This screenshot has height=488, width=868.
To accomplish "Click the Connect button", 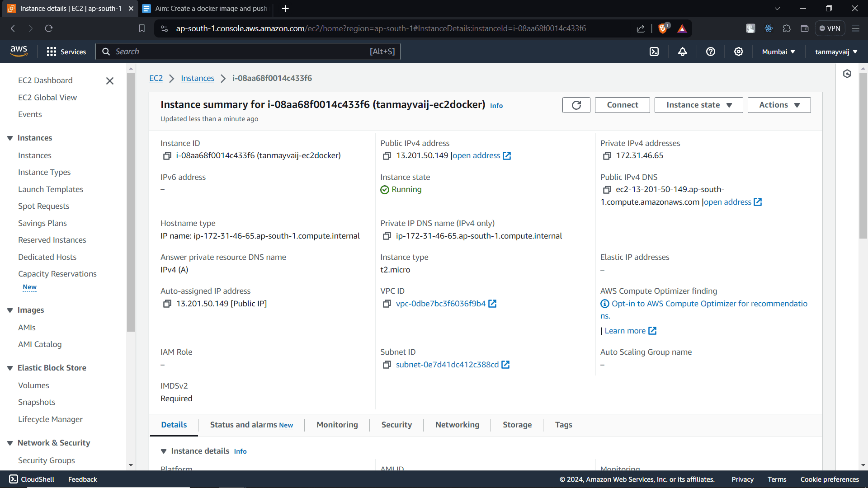I will pyautogui.click(x=622, y=105).
